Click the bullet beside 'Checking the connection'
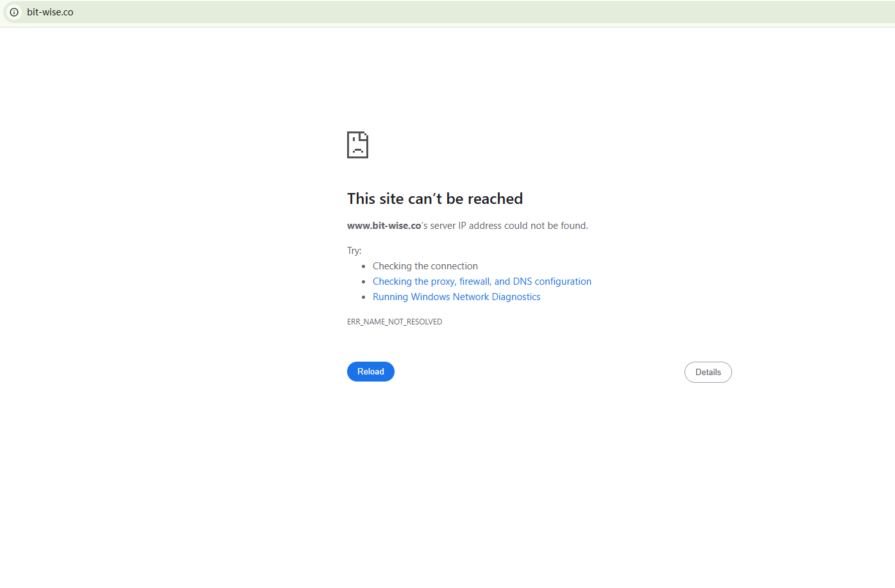This screenshot has width=895, height=588. (364, 267)
